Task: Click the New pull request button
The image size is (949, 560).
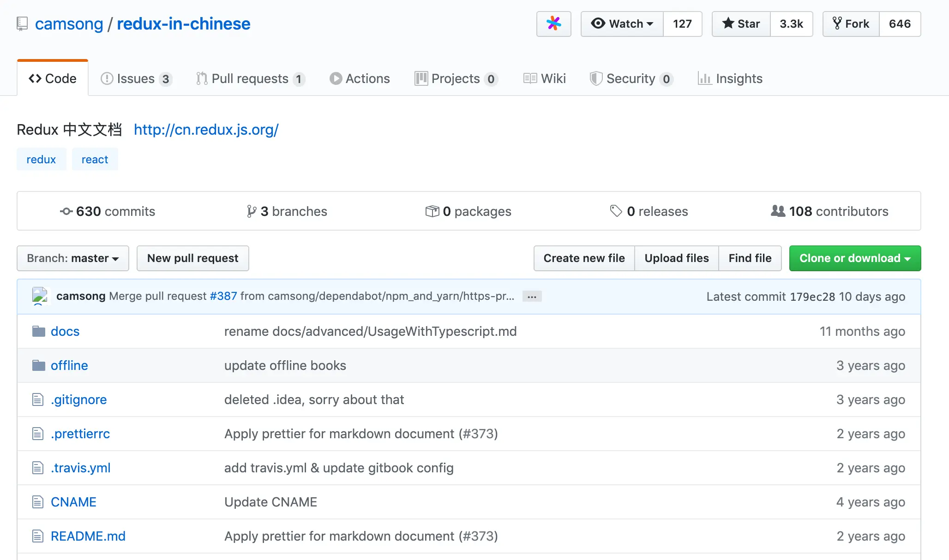Action: [192, 258]
